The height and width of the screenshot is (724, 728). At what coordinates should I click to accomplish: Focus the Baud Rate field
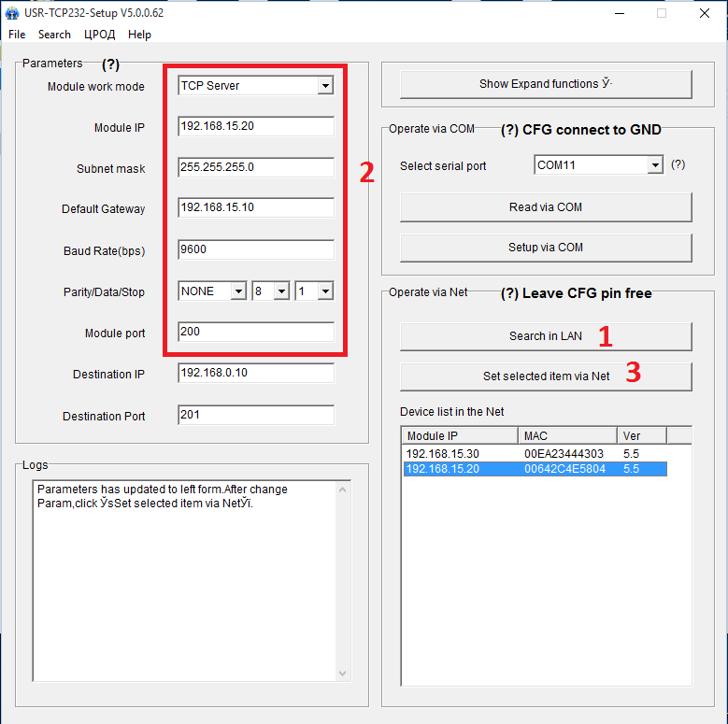pyautogui.click(x=255, y=250)
